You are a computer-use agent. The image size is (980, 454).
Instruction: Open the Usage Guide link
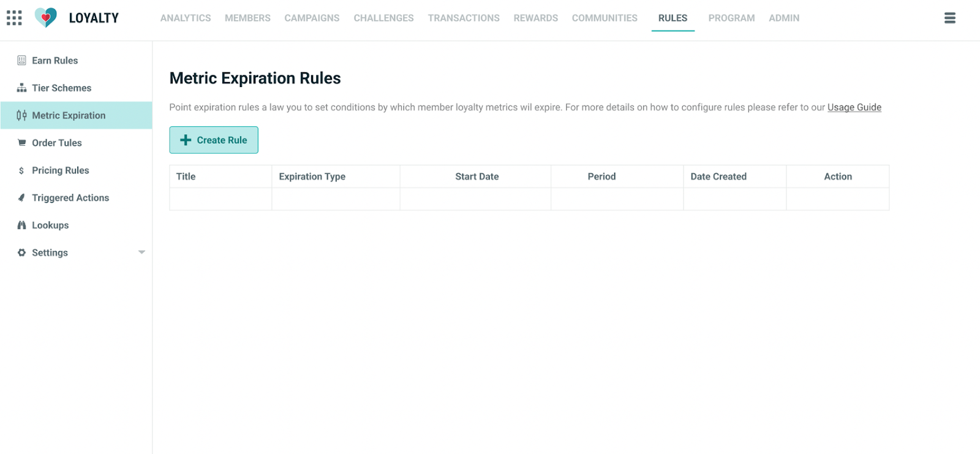click(x=854, y=107)
